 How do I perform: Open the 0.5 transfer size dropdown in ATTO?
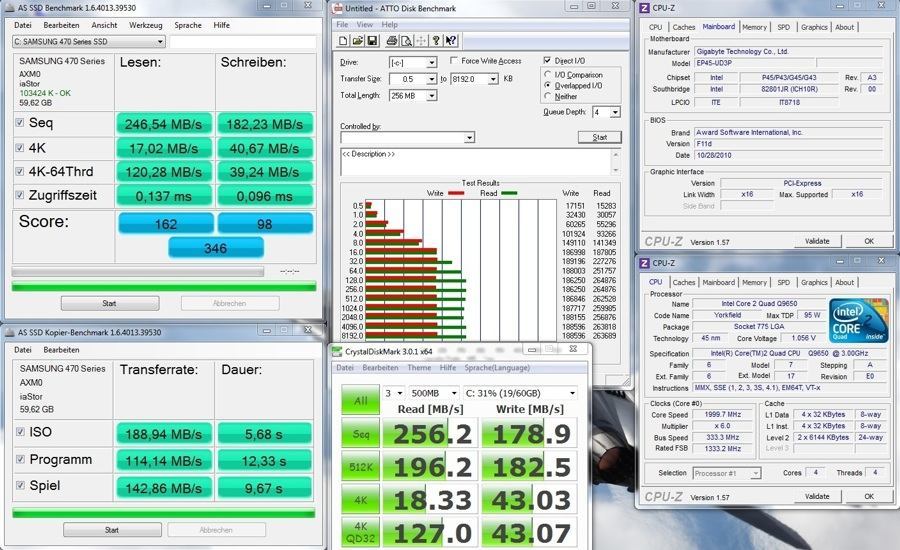432,79
